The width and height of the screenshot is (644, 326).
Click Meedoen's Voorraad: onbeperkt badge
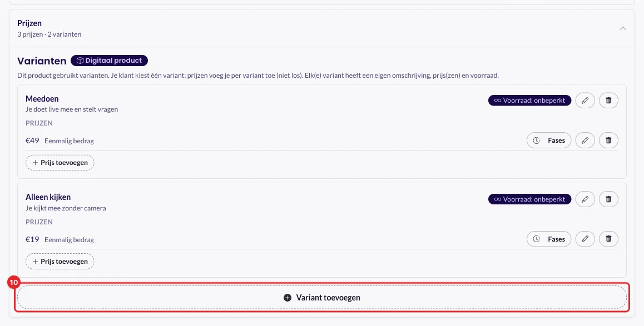530,101
